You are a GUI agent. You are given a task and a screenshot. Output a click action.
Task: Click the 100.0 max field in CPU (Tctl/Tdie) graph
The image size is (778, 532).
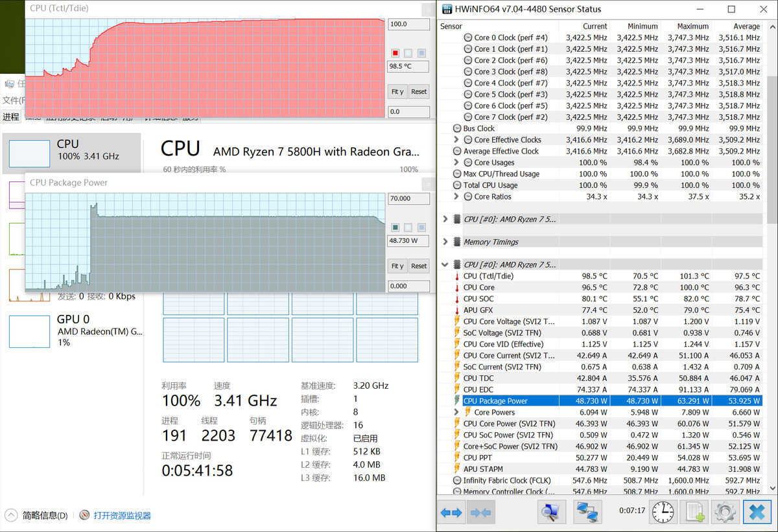(x=408, y=25)
